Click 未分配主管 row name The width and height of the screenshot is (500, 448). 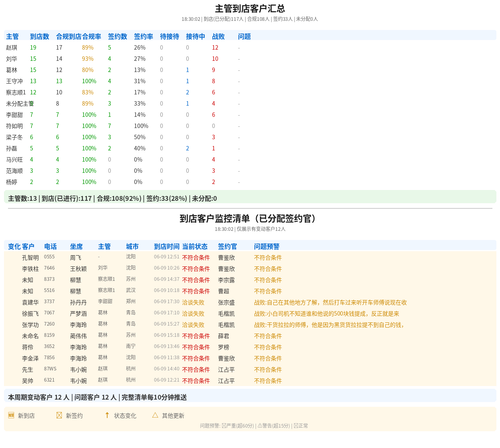coord(20,103)
